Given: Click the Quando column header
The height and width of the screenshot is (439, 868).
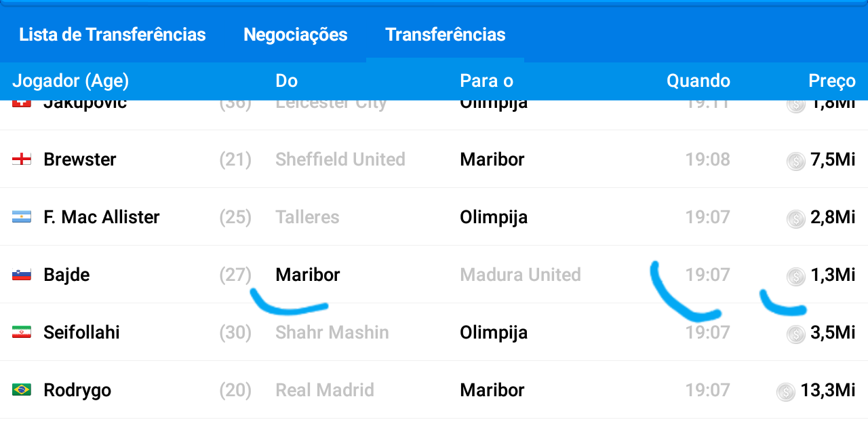Looking at the screenshot, I should pos(698,81).
